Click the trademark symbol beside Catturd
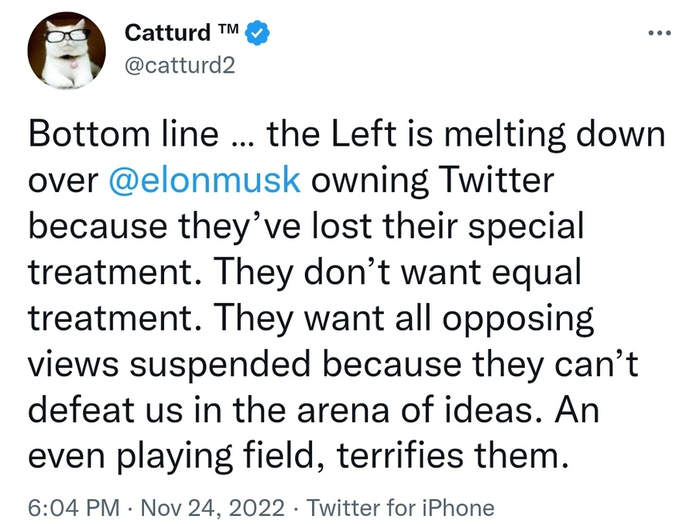This screenshot has height=524, width=700. click(228, 30)
